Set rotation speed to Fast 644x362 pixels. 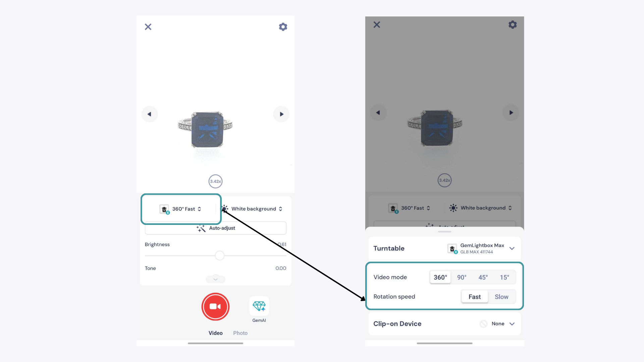pyautogui.click(x=475, y=297)
